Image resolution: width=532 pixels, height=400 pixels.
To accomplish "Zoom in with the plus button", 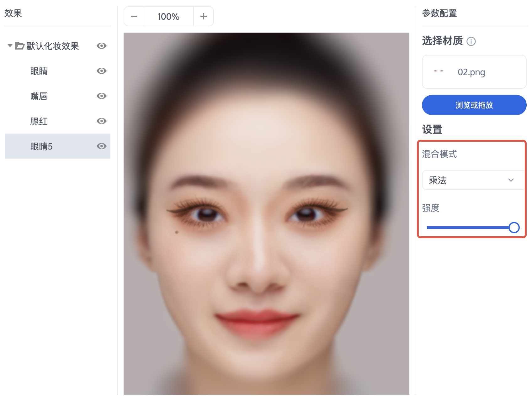I will click(204, 16).
